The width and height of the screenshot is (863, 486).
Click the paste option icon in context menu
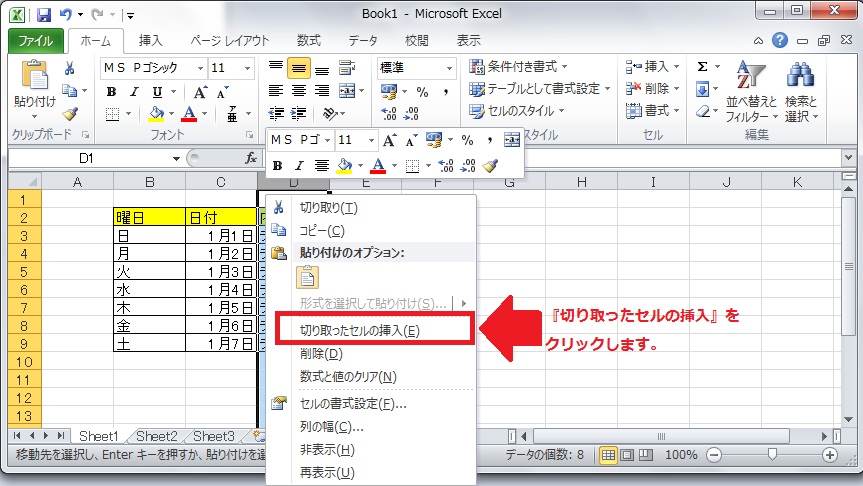click(x=308, y=277)
